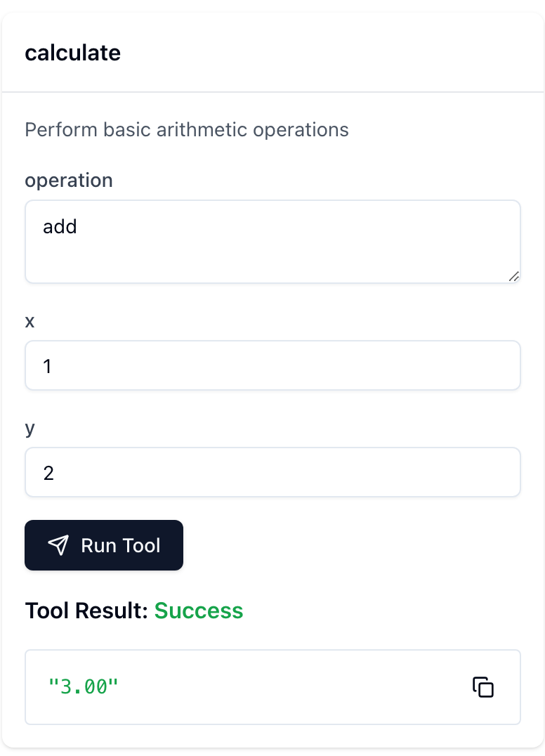Click the x parameter label
This screenshot has width=545, height=756.
(x=30, y=322)
